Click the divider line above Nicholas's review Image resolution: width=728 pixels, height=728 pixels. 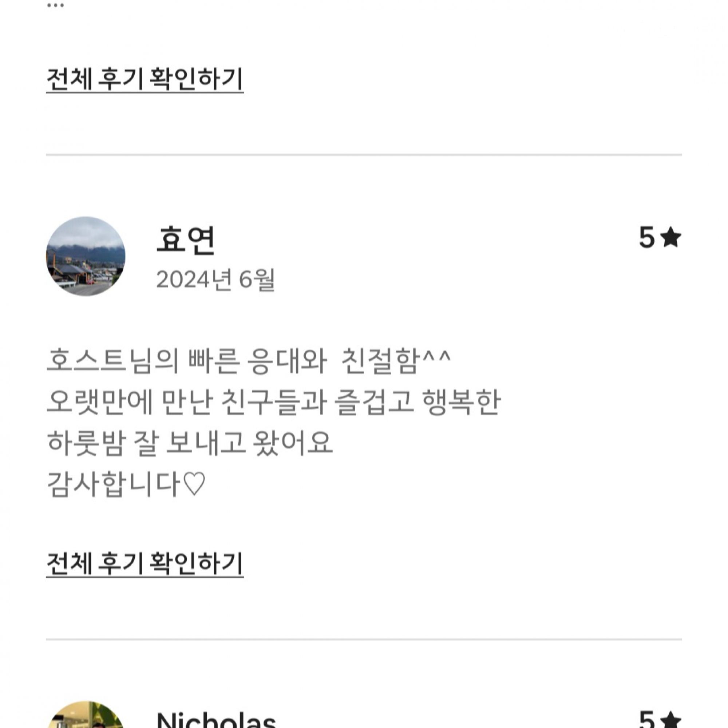pyautogui.click(x=364, y=640)
